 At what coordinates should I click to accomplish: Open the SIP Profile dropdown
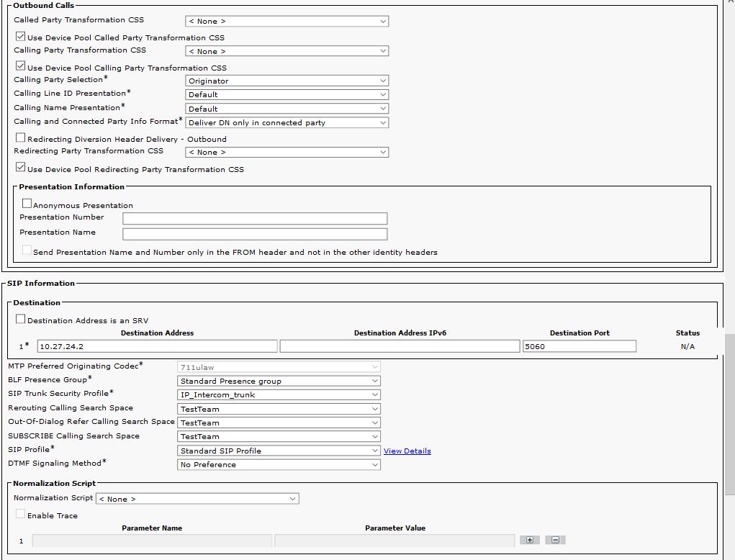point(279,451)
